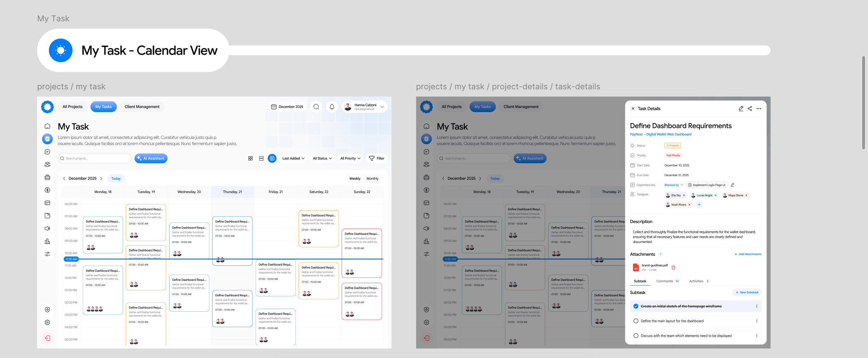This screenshot has width=868, height=358.
Task: Click blue app logo in undimmed frame
Action: pyautogui.click(x=47, y=107)
